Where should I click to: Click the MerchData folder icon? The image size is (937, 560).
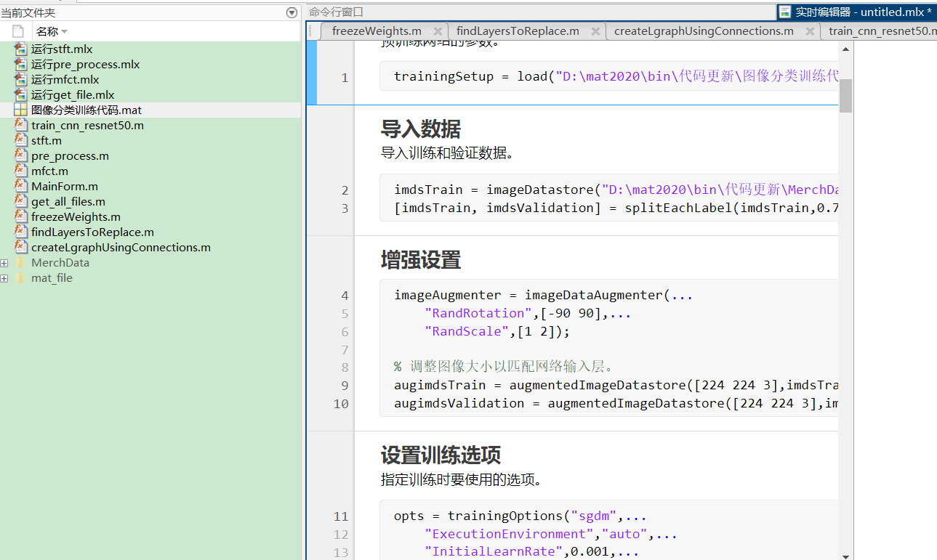pyautogui.click(x=20, y=263)
